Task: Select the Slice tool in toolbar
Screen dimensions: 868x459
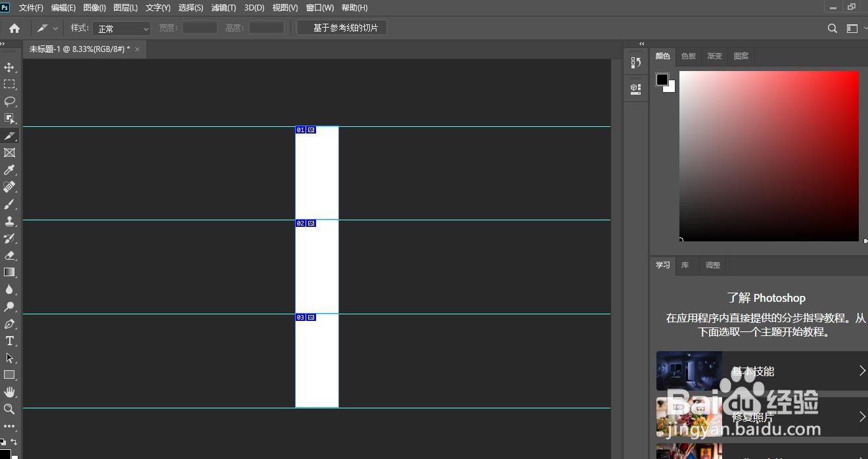Action: (x=9, y=135)
